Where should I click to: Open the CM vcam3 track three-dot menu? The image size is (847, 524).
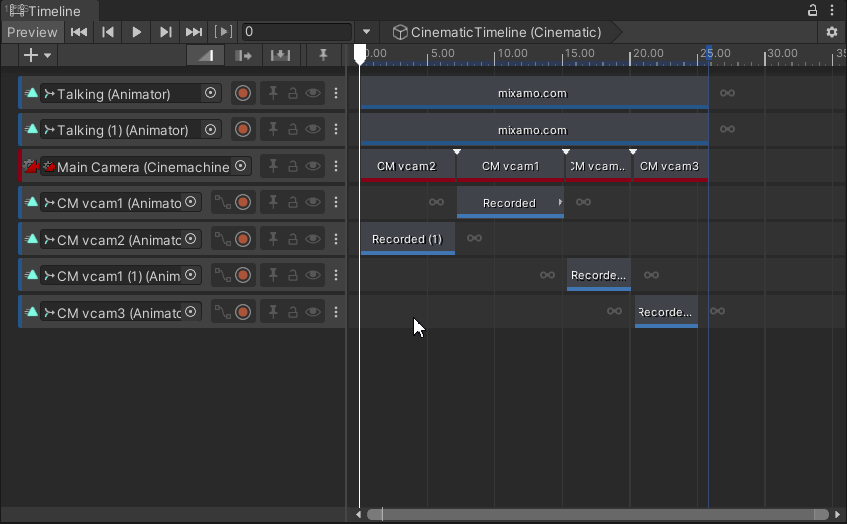pyautogui.click(x=336, y=313)
